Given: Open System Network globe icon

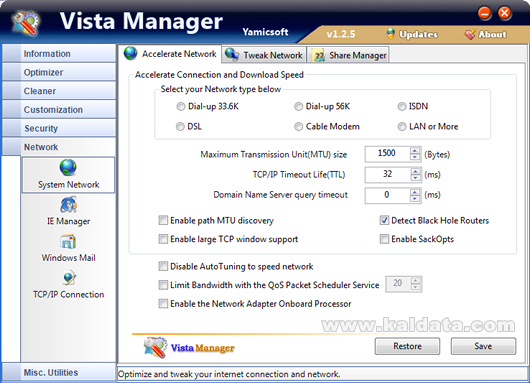Looking at the screenshot, I should coord(68,168).
